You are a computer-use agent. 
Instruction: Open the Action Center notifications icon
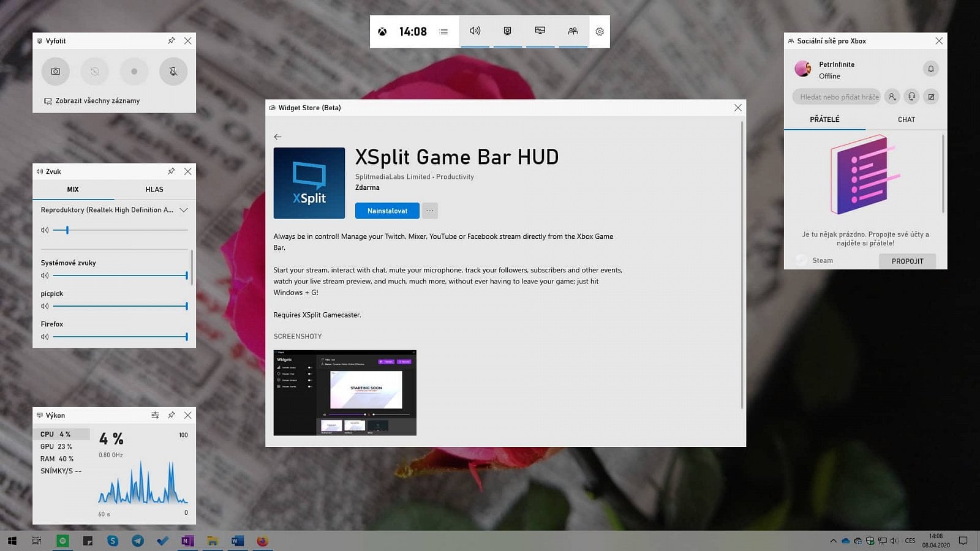click(x=963, y=541)
